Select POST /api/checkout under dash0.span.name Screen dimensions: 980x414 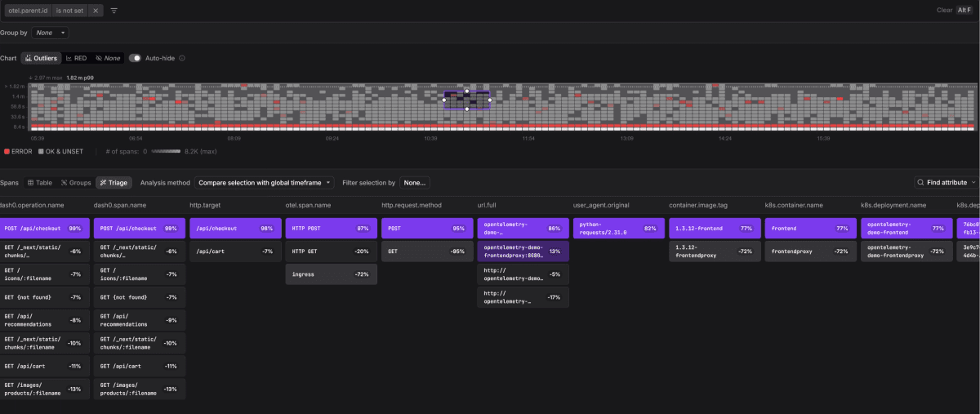coord(140,229)
